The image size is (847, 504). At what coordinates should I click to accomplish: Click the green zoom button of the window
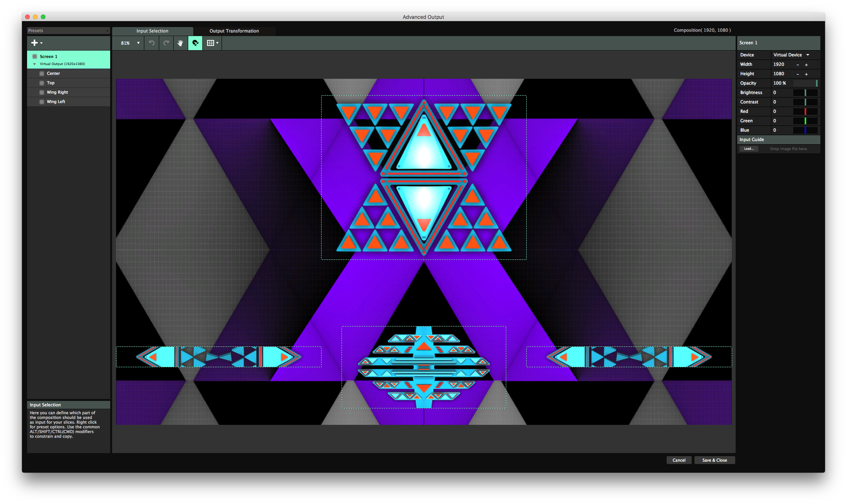pos(43,17)
